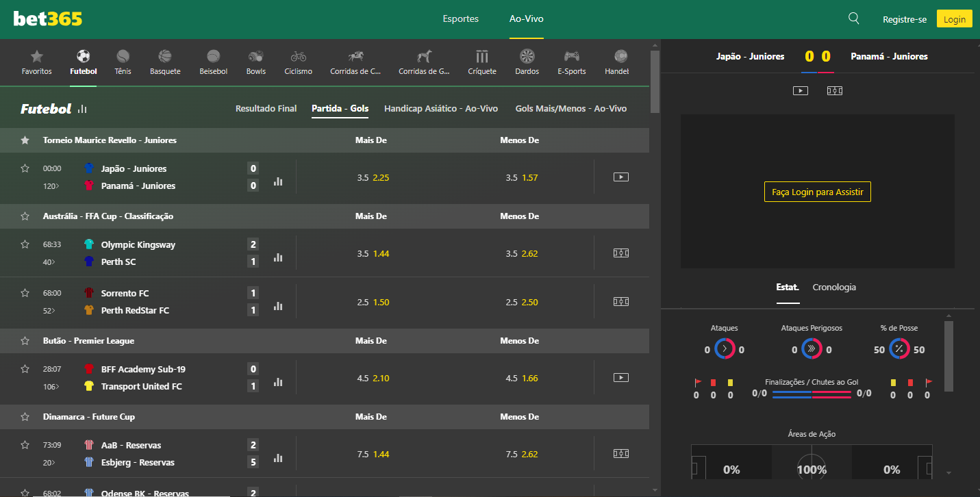Screen dimensions: 980x497
Task: Expand 20 more markets for AaB - Reservas
Action: click(x=49, y=463)
